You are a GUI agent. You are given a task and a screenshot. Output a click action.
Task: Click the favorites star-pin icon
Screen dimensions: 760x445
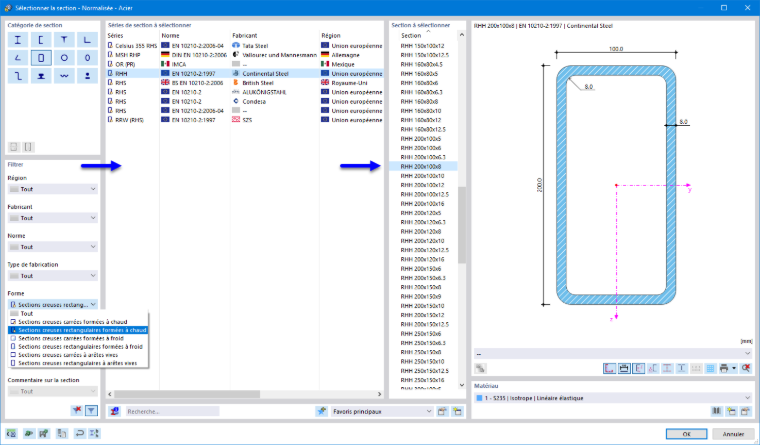[x=321, y=411]
